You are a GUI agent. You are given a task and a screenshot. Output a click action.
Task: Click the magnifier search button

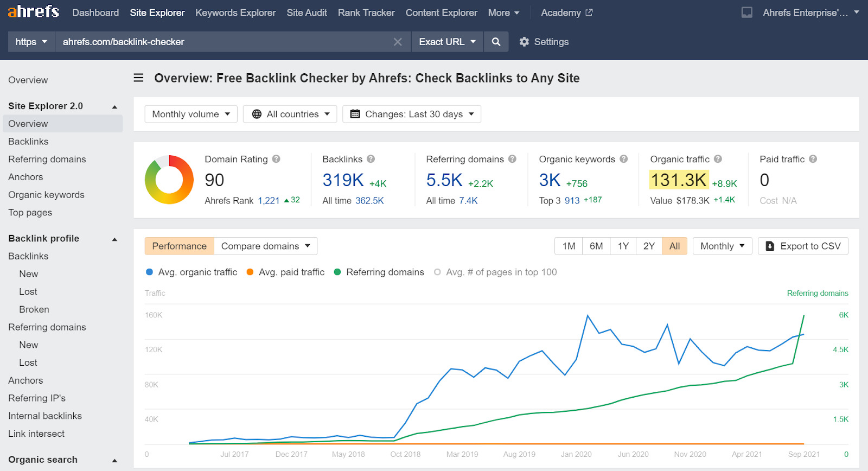[496, 42]
